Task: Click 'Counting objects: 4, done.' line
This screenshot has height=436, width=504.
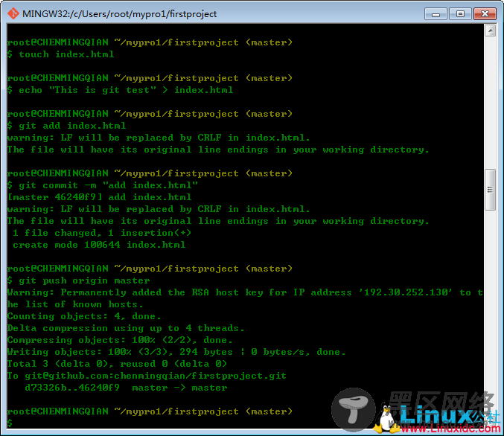Action: click(x=84, y=316)
